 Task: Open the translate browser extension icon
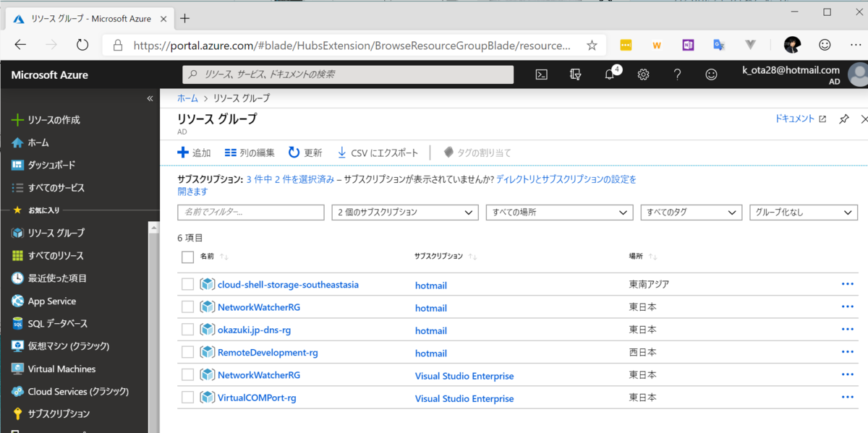pyautogui.click(x=719, y=45)
